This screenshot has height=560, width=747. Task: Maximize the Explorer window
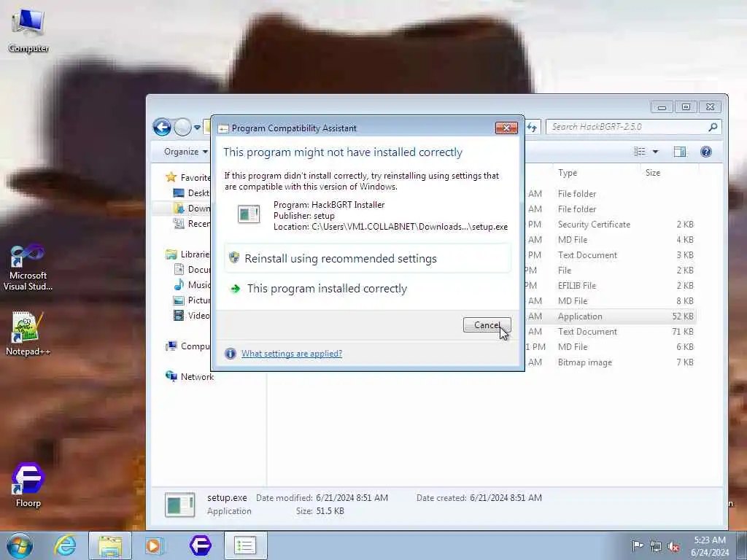[686, 106]
